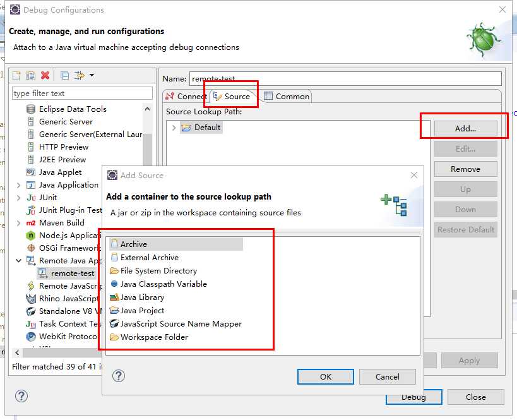Click the Standalone V8 VM icon
Viewport: 517px width, 420px height.
coord(31,311)
